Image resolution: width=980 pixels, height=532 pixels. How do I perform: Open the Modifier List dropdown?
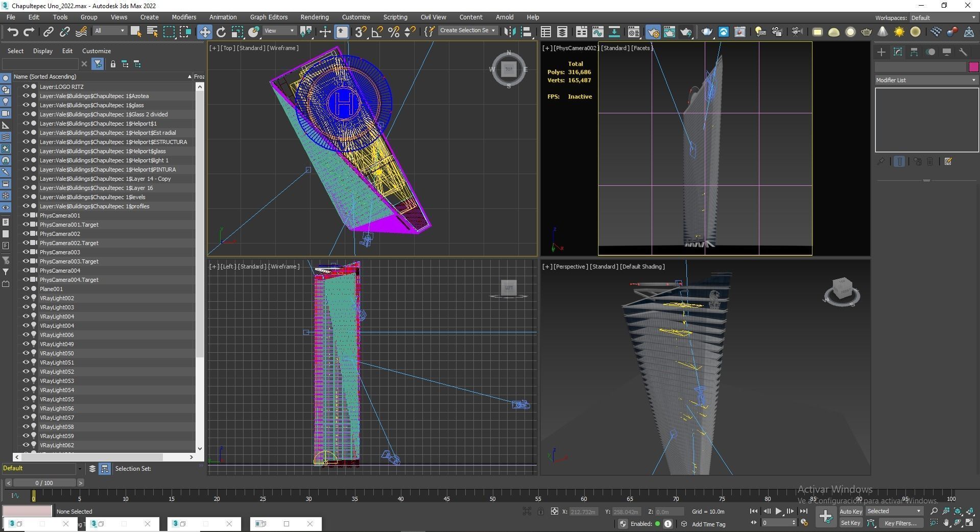click(926, 80)
